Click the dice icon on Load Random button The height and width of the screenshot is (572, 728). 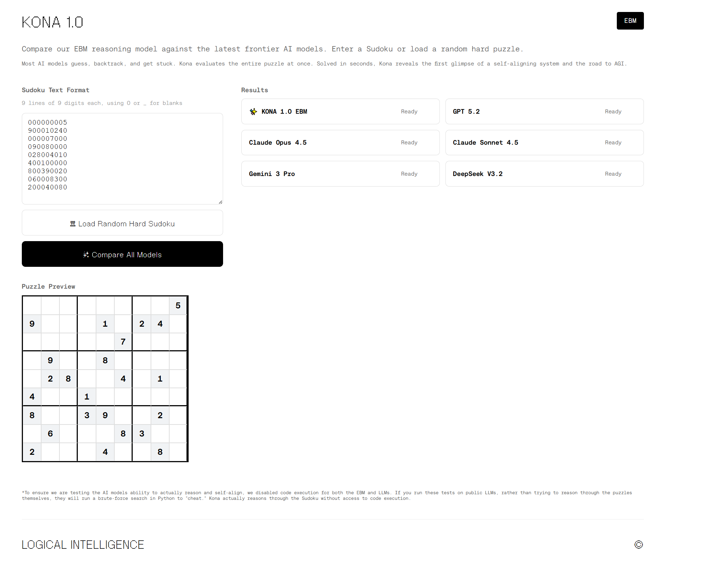pos(73,224)
